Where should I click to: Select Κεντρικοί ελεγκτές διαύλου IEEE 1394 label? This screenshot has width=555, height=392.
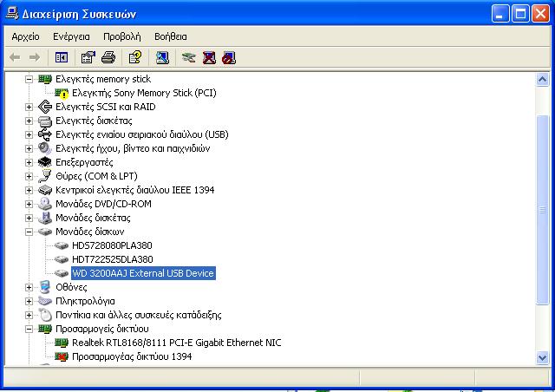pos(135,190)
